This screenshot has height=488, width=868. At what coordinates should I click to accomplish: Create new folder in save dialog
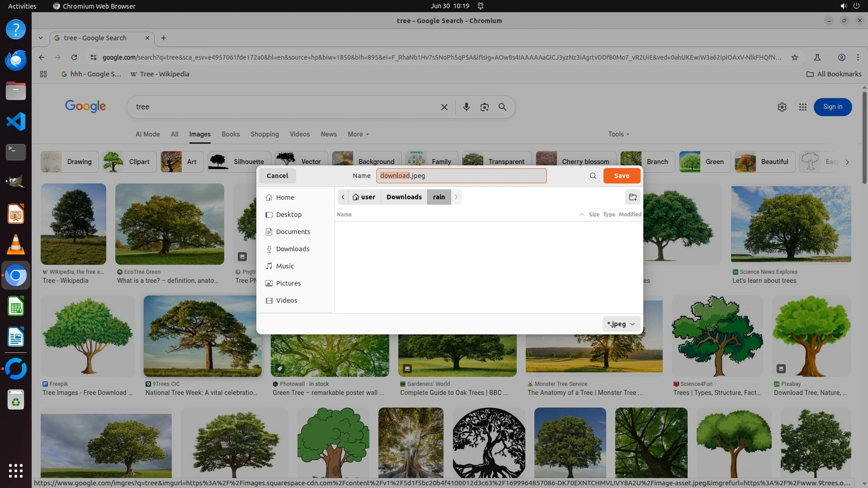(x=632, y=197)
